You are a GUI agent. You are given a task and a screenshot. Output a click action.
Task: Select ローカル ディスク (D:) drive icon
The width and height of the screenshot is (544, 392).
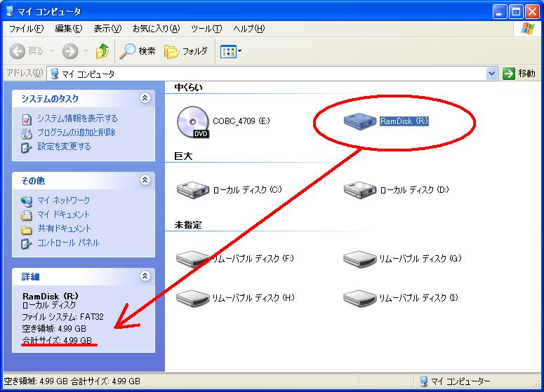tap(360, 190)
